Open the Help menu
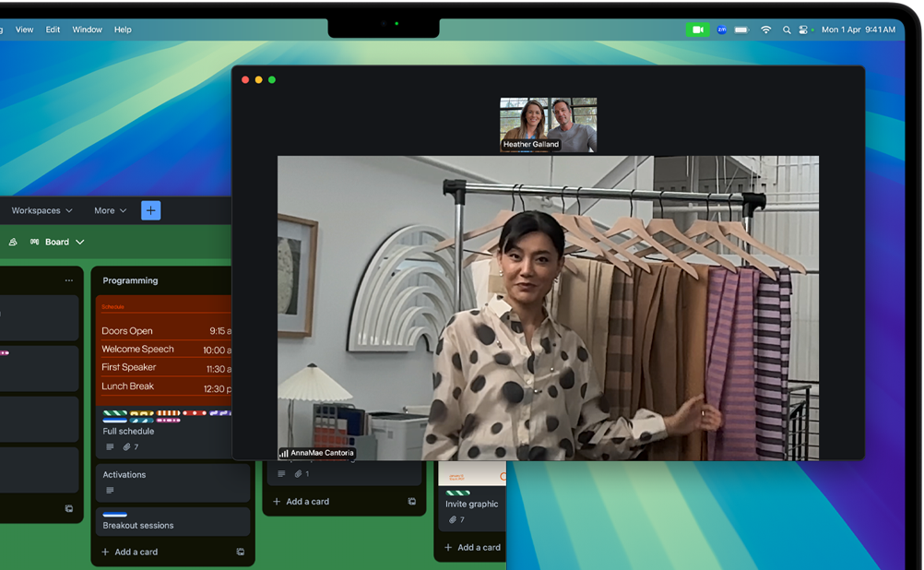Viewport: 924px width, 570px height. (123, 30)
